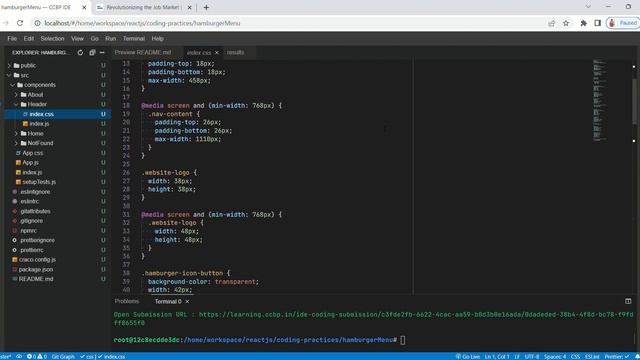Switch to the results editor tab
640x360 pixels.
coord(235,53)
